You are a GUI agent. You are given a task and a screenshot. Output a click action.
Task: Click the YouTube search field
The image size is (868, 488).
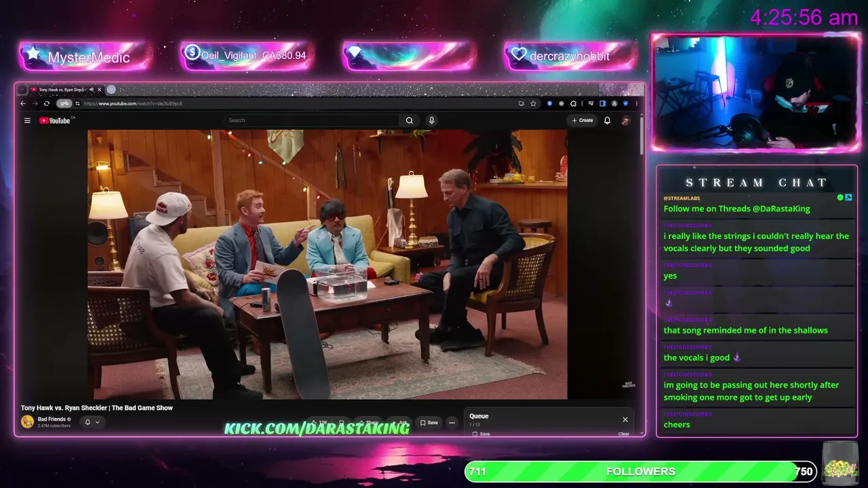[x=311, y=121]
